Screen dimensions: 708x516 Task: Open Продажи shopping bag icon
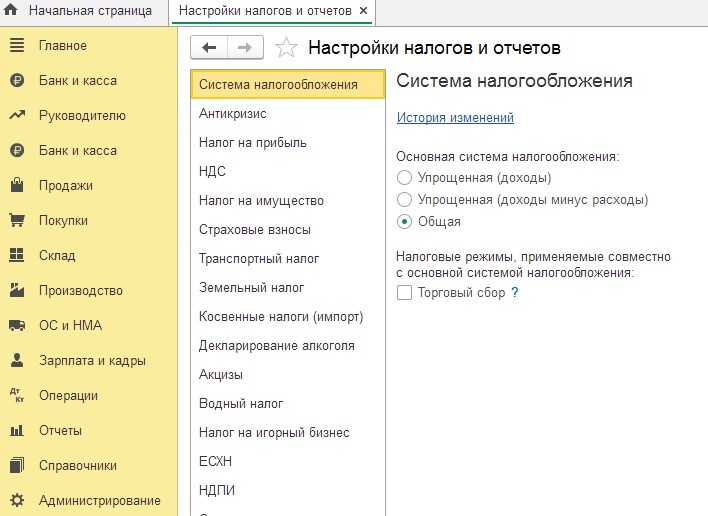pyautogui.click(x=17, y=185)
